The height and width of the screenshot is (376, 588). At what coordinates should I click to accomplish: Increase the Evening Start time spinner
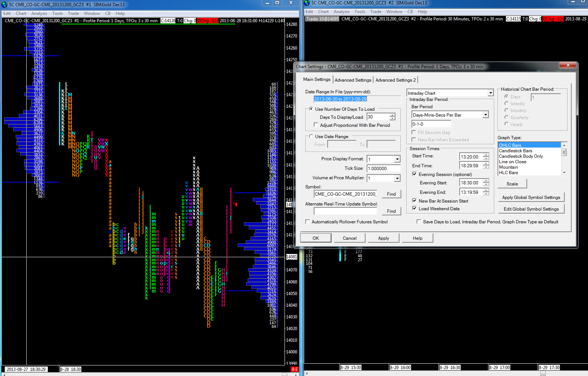[486, 181]
